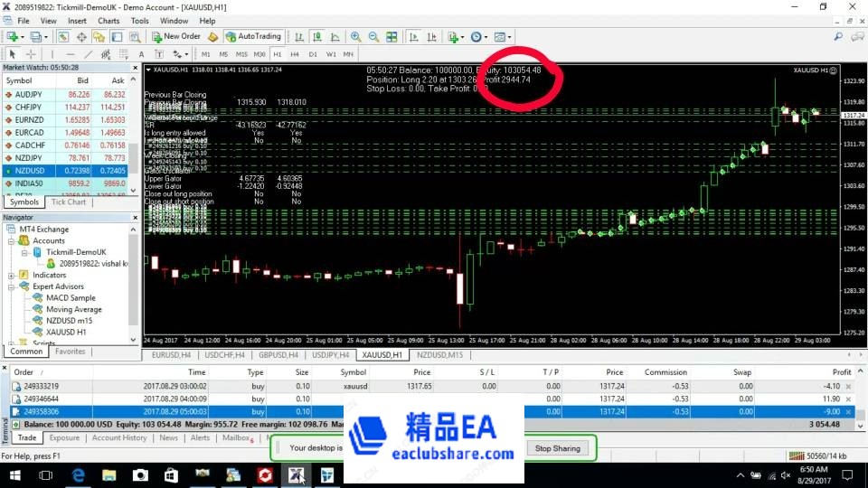The width and height of the screenshot is (868, 488).
Task: Select XAUUSD H1 expert advisor
Action: 66,332
